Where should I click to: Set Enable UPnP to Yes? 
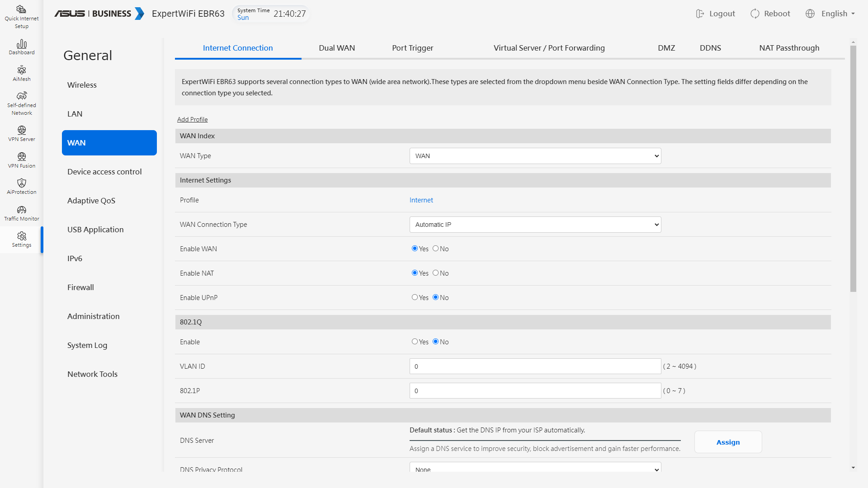[x=415, y=297]
